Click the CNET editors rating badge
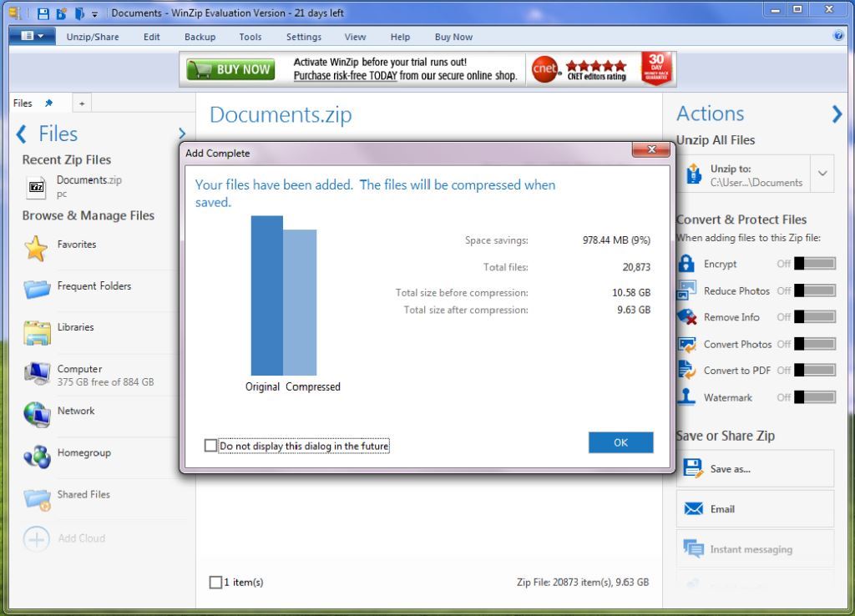Viewport: 855px width, 616px height. [579, 70]
